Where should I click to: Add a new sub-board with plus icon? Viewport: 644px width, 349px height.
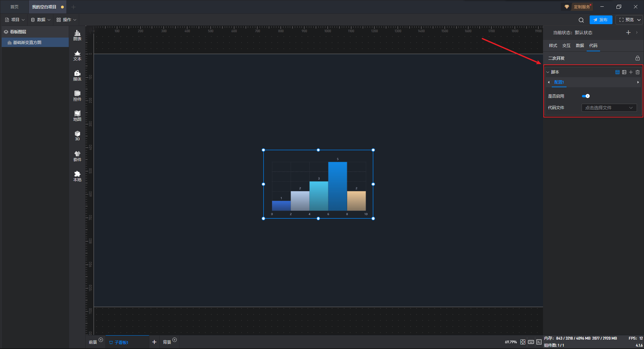point(154,342)
